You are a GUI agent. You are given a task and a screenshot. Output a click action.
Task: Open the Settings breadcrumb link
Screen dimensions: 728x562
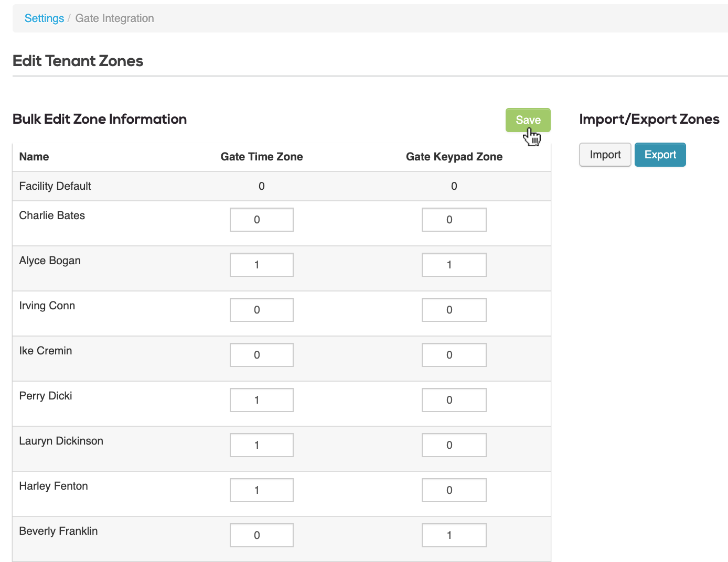point(44,18)
